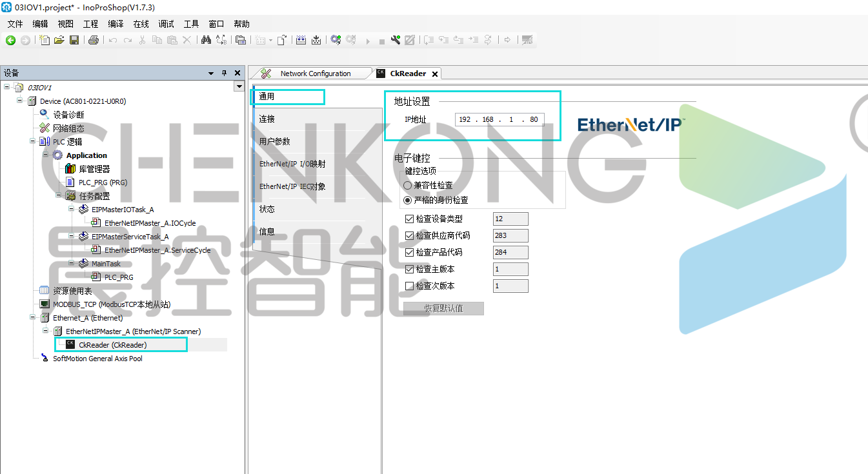868x474 pixels.
Task: Open project using the folder icon
Action: coord(59,41)
